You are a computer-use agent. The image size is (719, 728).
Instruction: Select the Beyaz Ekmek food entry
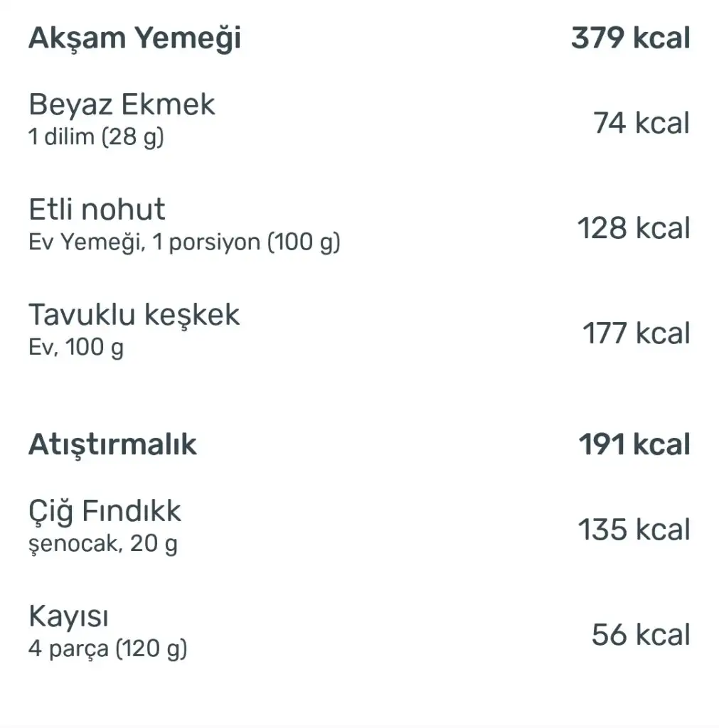pos(122,105)
